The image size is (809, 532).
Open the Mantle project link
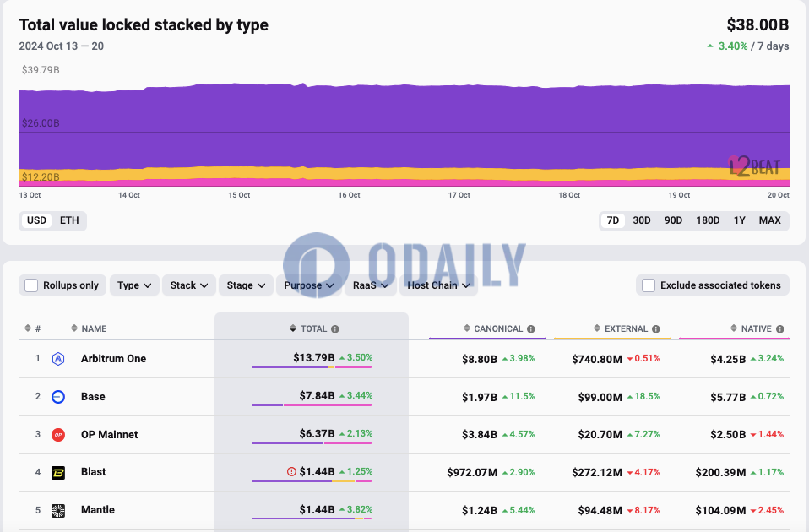click(x=98, y=510)
